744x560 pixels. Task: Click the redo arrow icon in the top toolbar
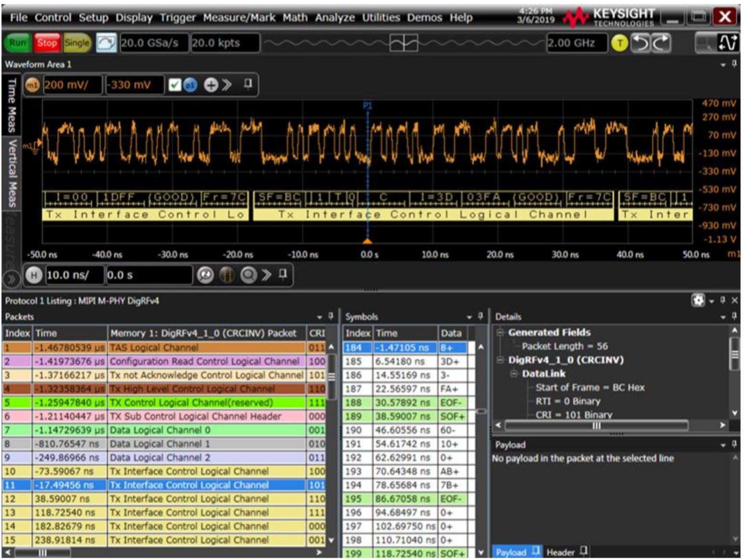click(x=660, y=43)
